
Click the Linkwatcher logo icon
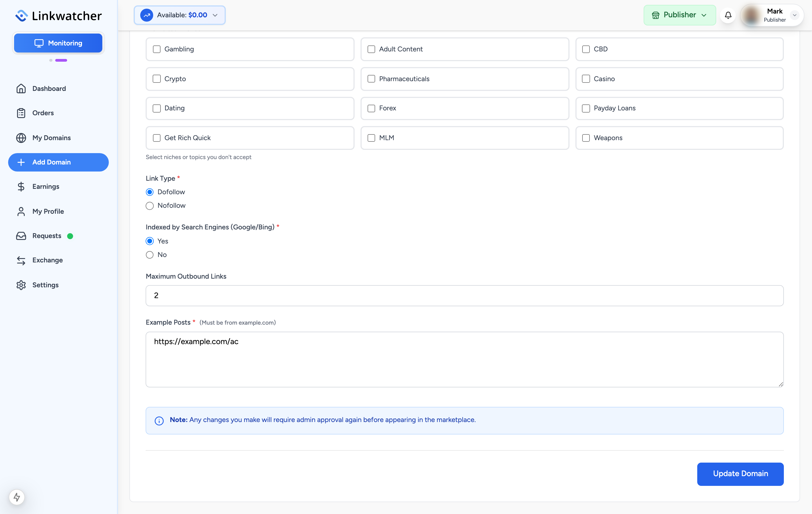[22, 15]
